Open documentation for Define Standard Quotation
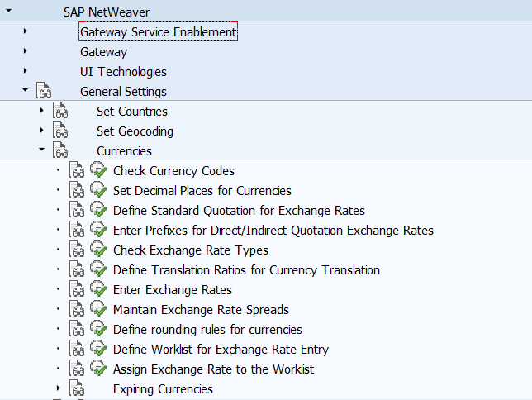The image size is (532, 400). click(x=77, y=210)
